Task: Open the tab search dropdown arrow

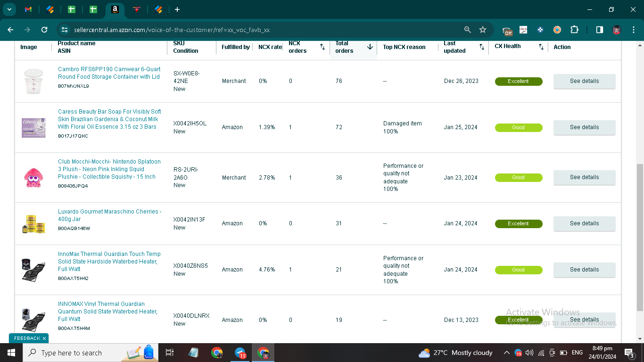Action: [x=9, y=9]
